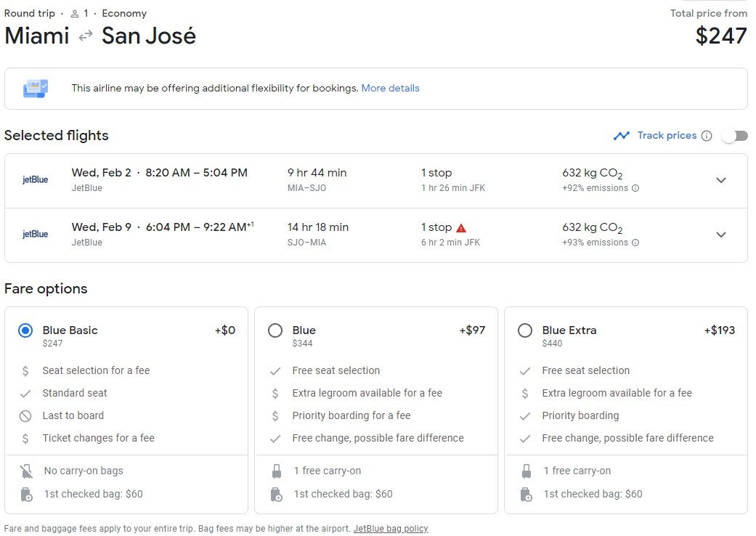Open the More details link

[x=391, y=88]
